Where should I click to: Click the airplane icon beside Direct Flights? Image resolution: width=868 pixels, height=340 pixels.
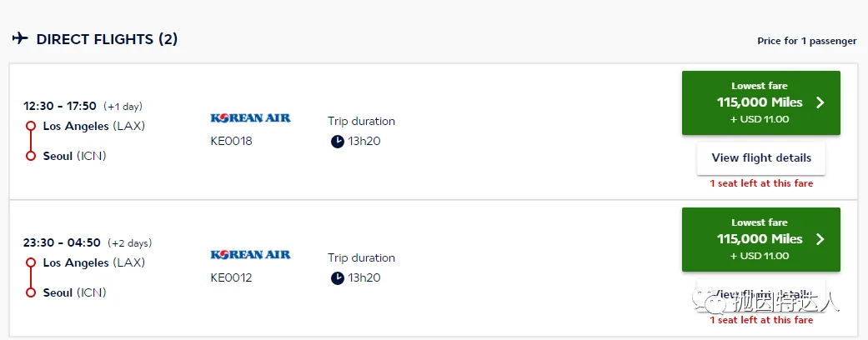tap(20, 38)
